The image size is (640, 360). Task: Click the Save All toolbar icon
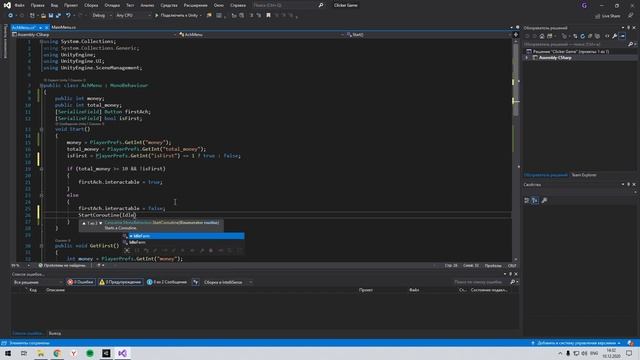click(58, 16)
